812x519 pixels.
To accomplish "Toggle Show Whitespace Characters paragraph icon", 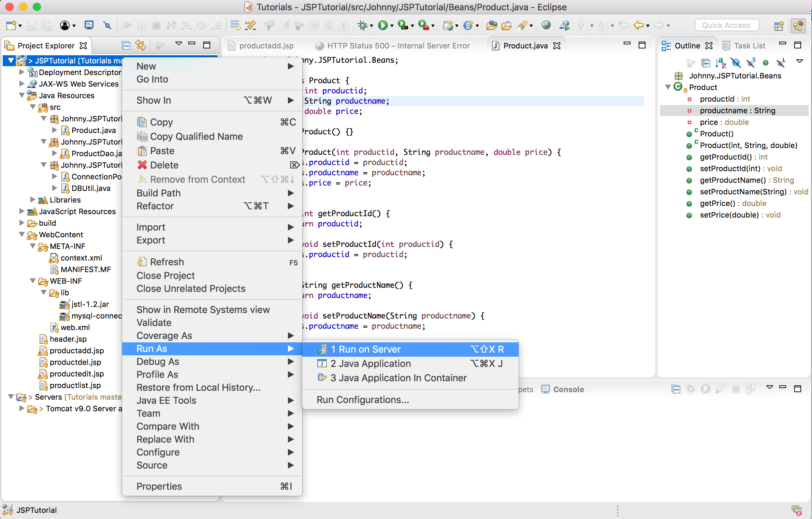I will [344, 26].
